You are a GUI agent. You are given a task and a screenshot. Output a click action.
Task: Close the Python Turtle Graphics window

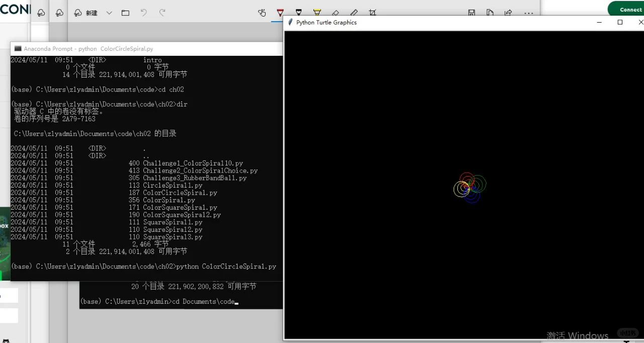pos(640,22)
